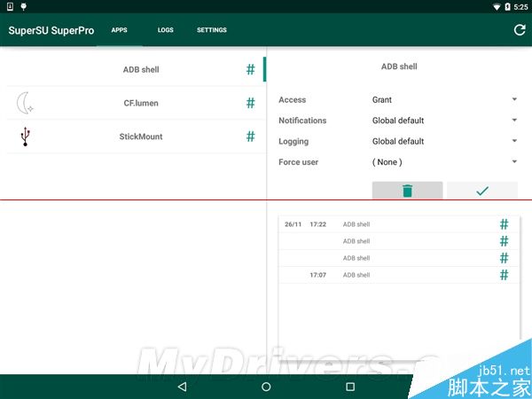Switch to the APPS tab
The width and height of the screenshot is (532, 399).
click(x=119, y=30)
